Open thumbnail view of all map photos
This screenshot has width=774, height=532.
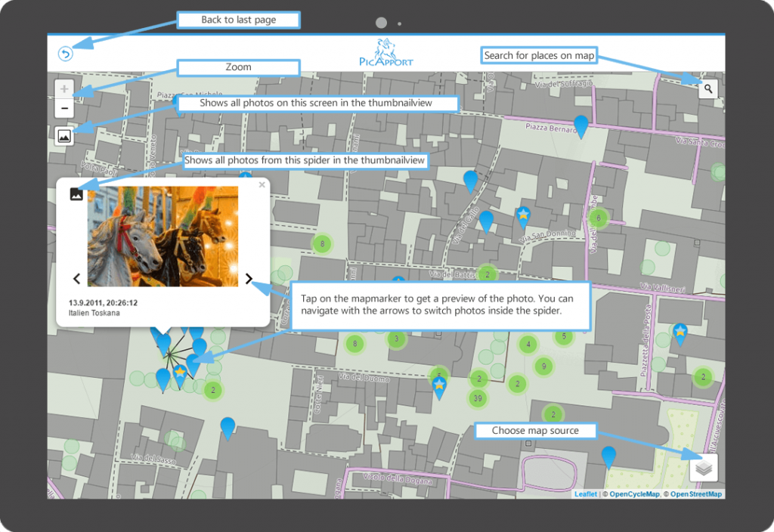[x=64, y=136]
